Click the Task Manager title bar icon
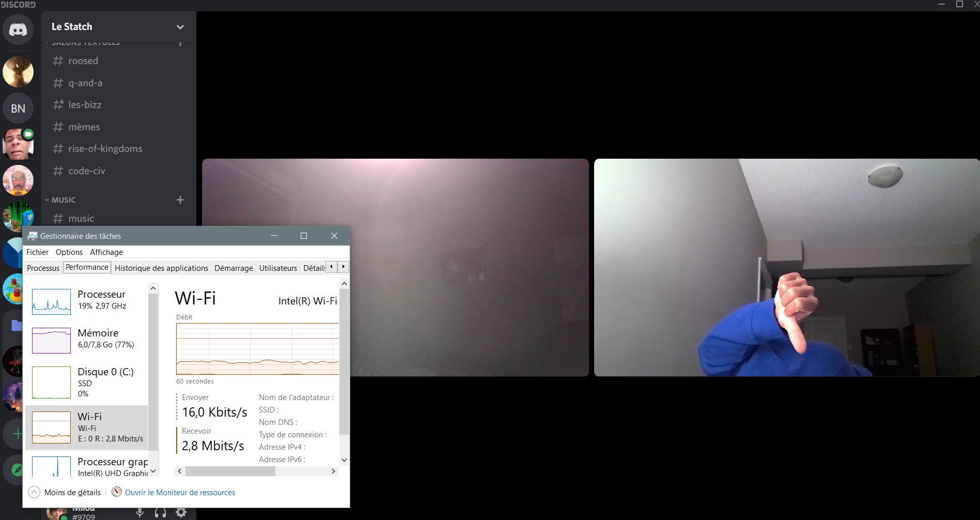 [x=33, y=236]
